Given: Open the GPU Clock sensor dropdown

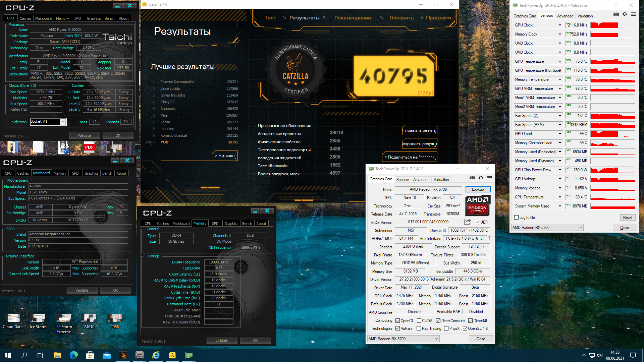Looking at the screenshot, I should point(560,25).
